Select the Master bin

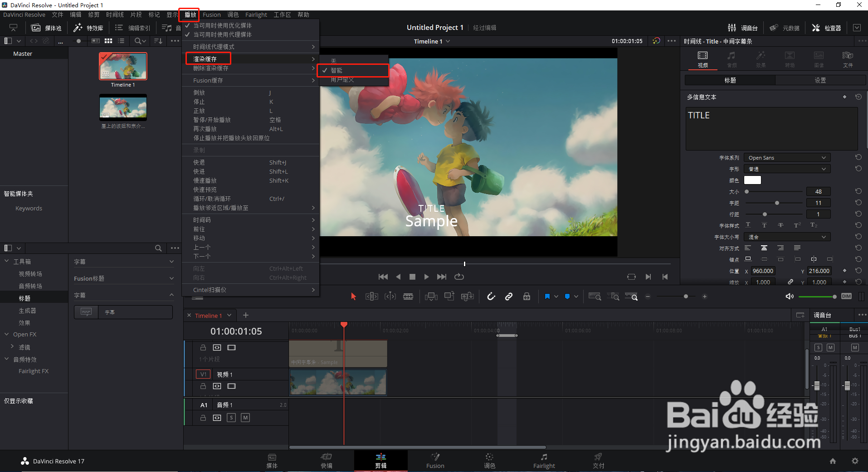coord(23,54)
